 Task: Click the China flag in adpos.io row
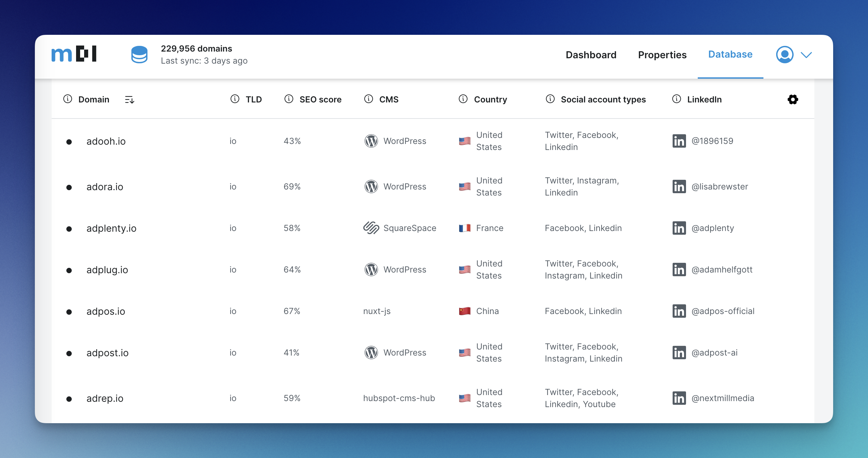tap(464, 311)
